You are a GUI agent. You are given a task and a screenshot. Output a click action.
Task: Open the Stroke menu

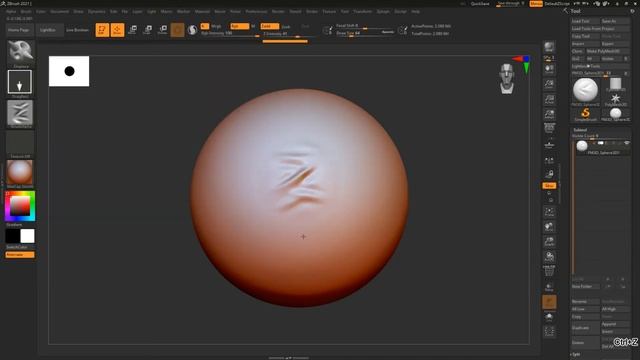click(x=312, y=11)
